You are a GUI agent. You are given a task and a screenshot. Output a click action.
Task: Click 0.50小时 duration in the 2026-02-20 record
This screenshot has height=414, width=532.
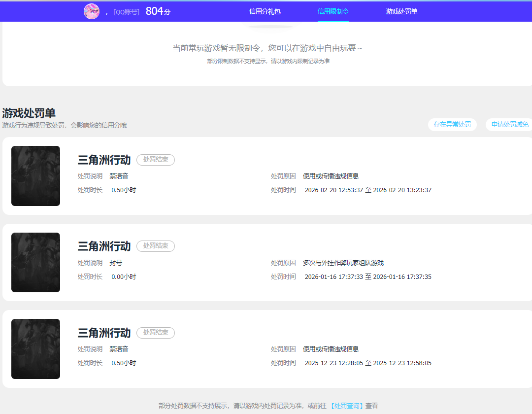(124, 190)
